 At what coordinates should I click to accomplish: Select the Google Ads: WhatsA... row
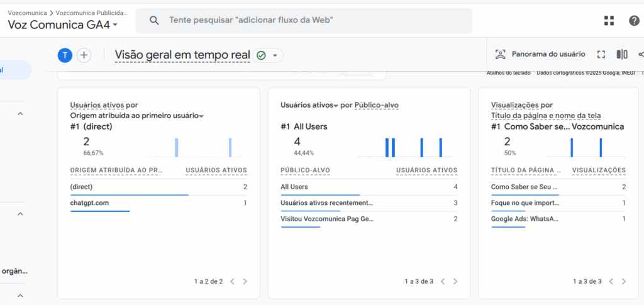pos(558,219)
